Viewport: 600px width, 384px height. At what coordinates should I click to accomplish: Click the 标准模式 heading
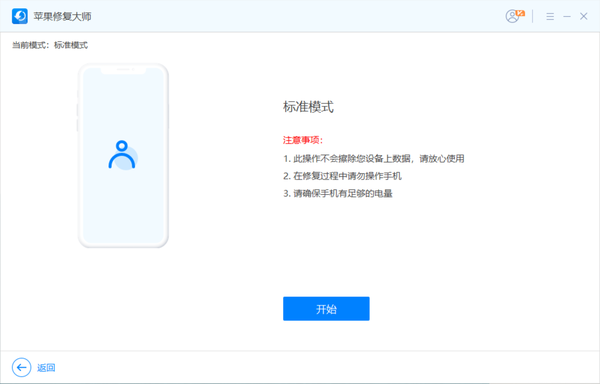pos(308,107)
